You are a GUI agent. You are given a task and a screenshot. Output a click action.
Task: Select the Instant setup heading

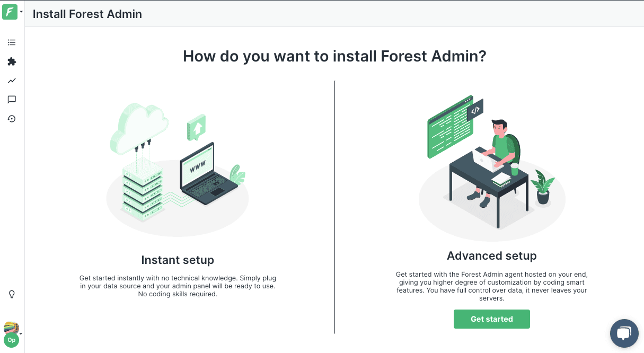[178, 260]
